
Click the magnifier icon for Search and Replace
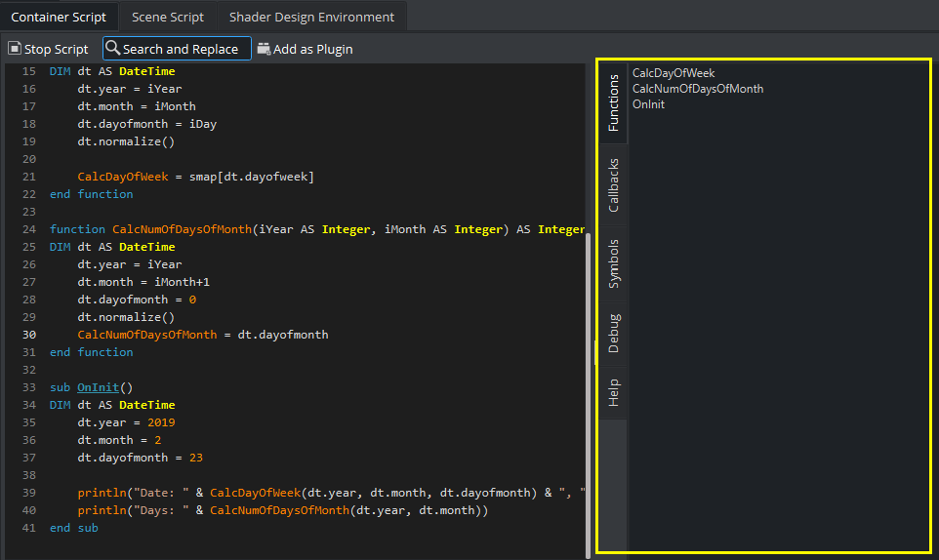[112, 49]
